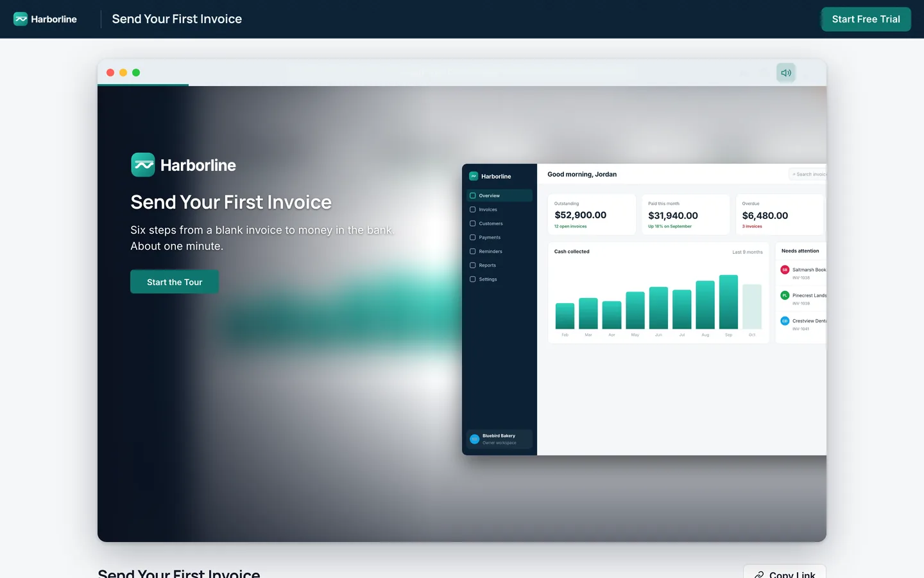Image resolution: width=924 pixels, height=578 pixels.
Task: Click the blue CD Crestview avatar
Action: click(x=785, y=321)
